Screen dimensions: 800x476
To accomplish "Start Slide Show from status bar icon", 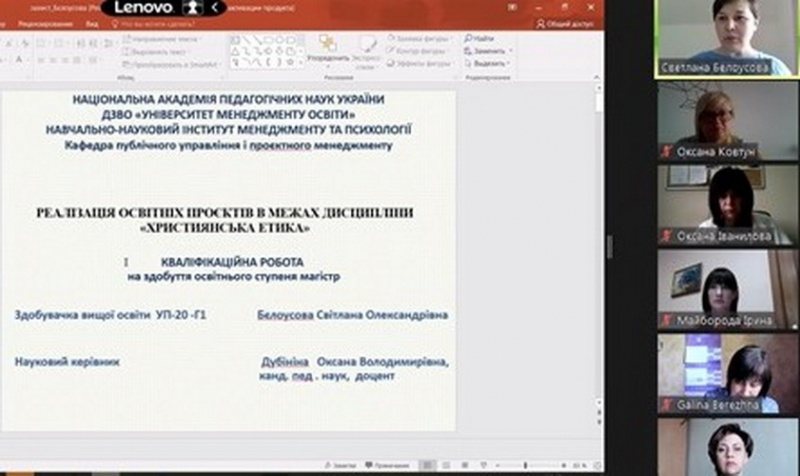I will pos(484,465).
